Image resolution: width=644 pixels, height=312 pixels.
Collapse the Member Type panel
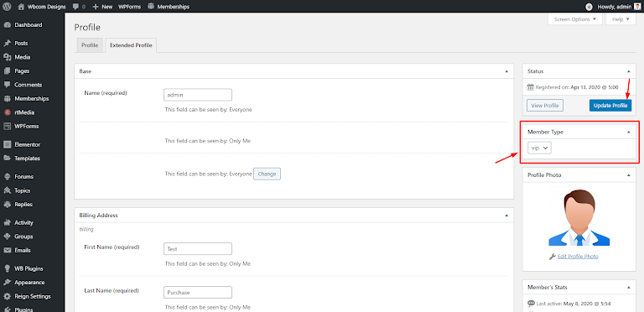[629, 133]
